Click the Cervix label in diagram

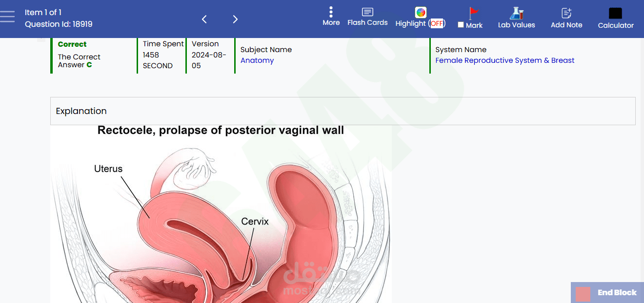point(255,221)
